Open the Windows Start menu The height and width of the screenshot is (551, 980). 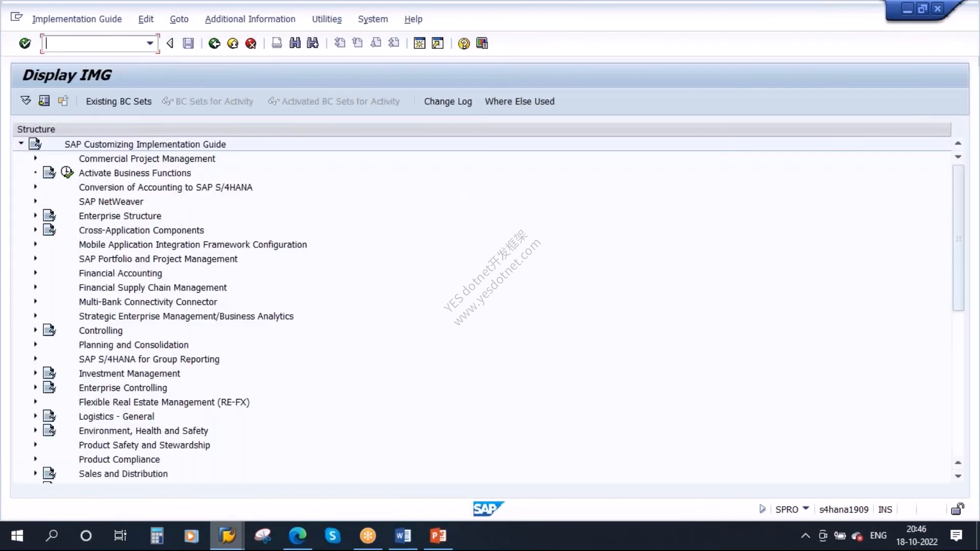[17, 536]
